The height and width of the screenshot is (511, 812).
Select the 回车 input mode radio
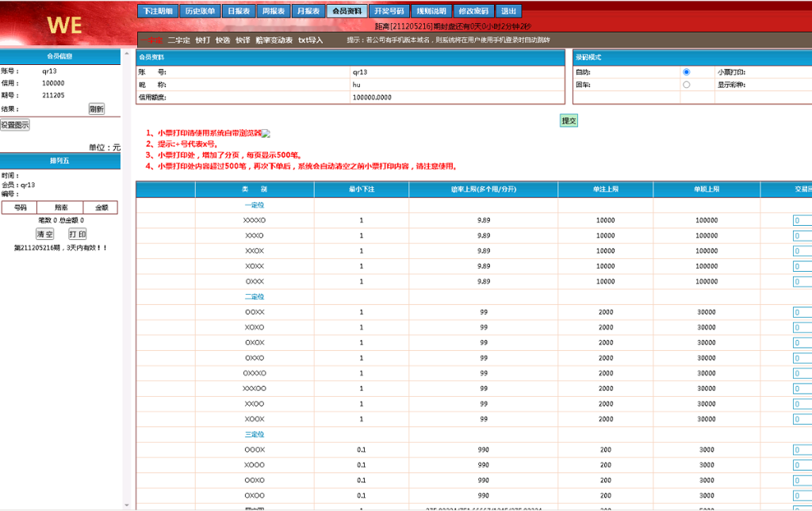point(687,83)
